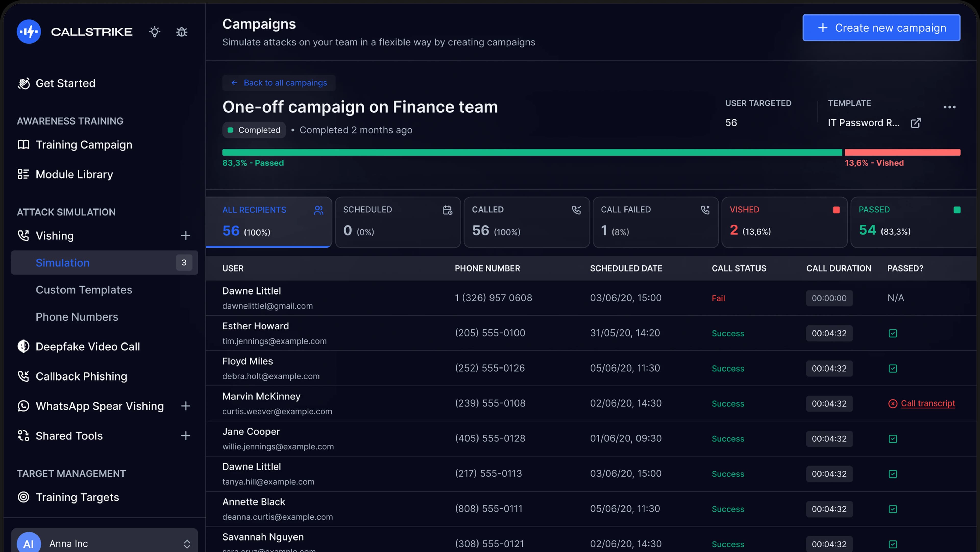Viewport: 980px width, 552px height.
Task: Open Marvin McKinney's call transcript link
Action: (927, 403)
